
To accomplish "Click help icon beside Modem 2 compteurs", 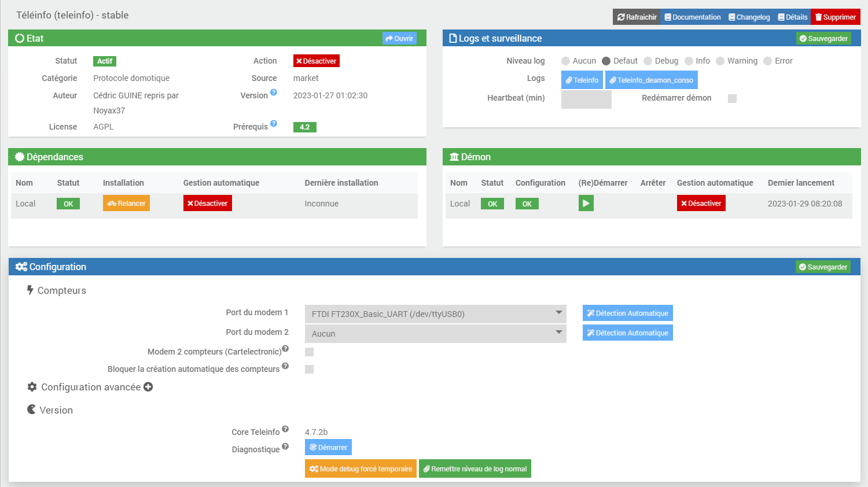I will (285, 349).
